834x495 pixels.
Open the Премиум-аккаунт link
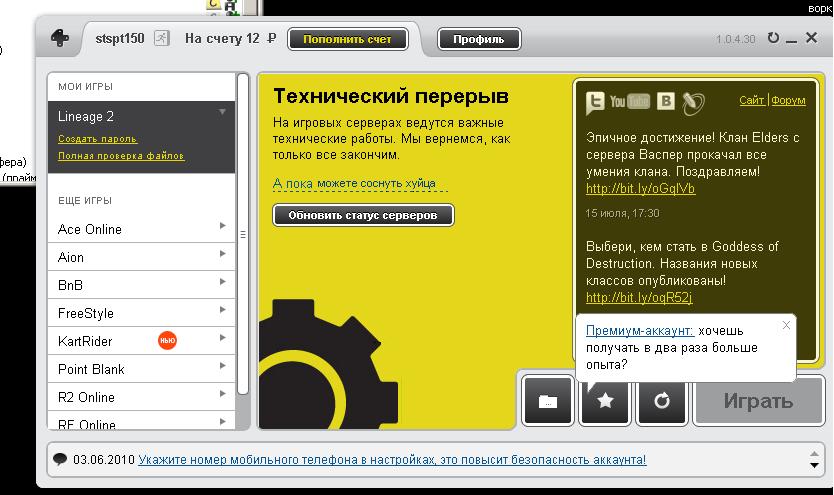pos(640,331)
